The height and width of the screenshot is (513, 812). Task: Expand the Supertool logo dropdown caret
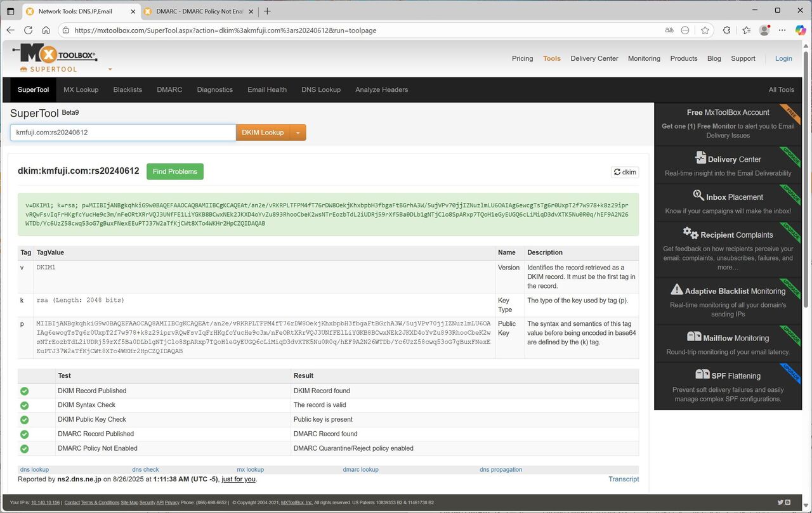[x=110, y=69]
